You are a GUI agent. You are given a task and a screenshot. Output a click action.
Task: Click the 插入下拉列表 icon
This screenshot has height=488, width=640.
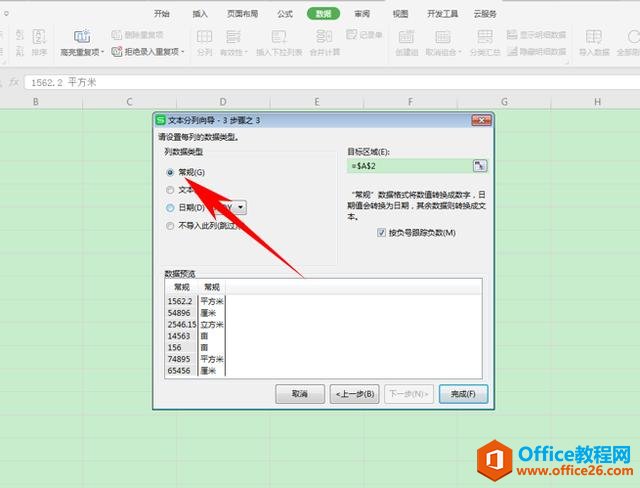[x=279, y=37]
